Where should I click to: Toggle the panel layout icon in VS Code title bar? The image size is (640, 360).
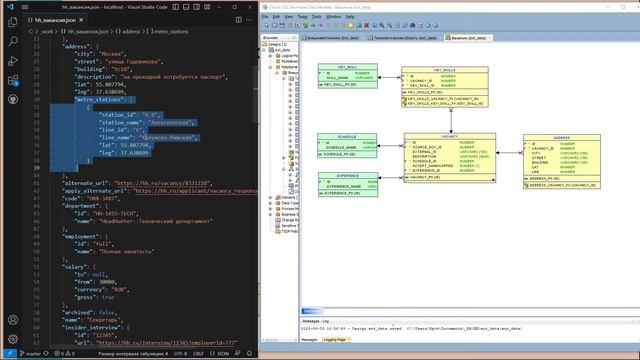[x=186, y=7]
